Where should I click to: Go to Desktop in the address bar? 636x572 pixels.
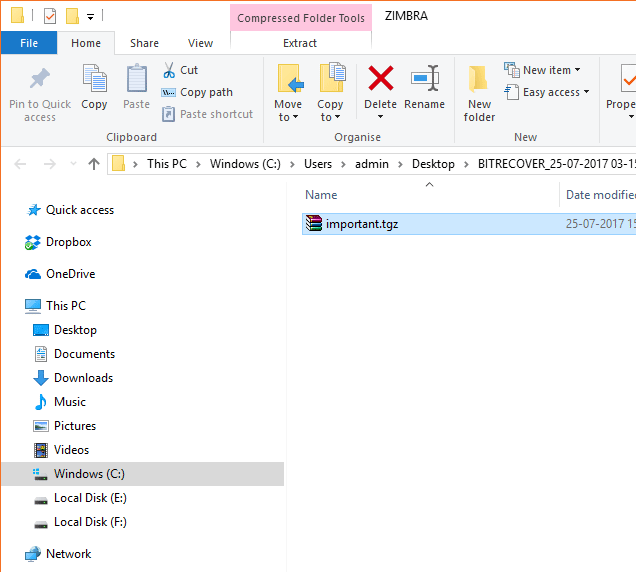(433, 164)
